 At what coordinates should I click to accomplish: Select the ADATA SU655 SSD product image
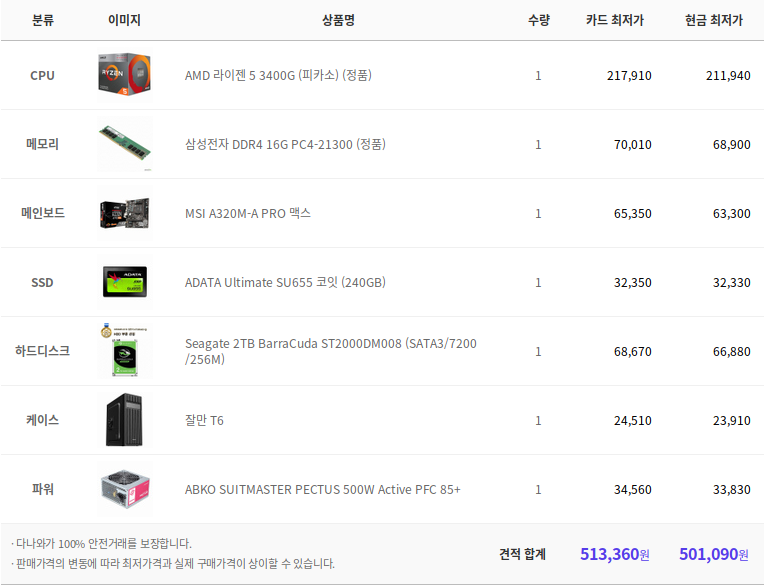point(125,282)
